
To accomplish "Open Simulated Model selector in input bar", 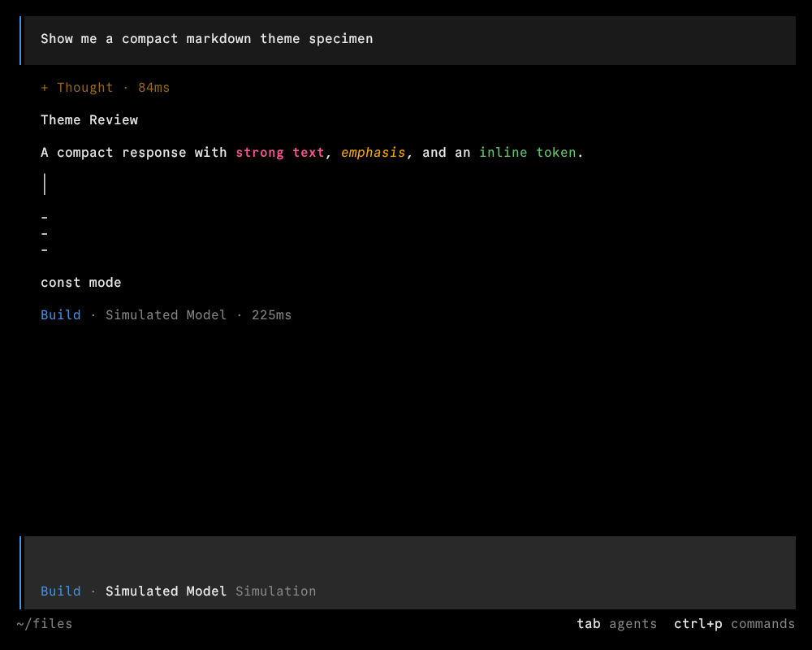I will coord(166,591).
